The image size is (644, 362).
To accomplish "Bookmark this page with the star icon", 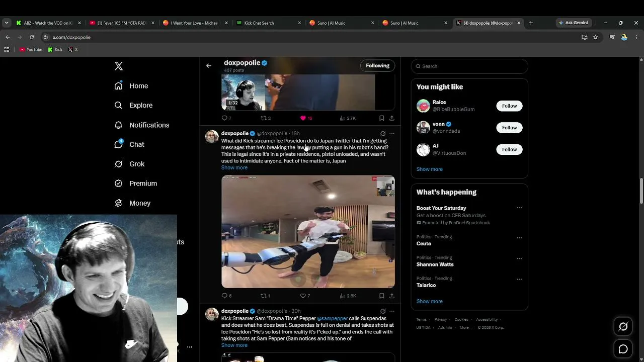I will point(595,37).
